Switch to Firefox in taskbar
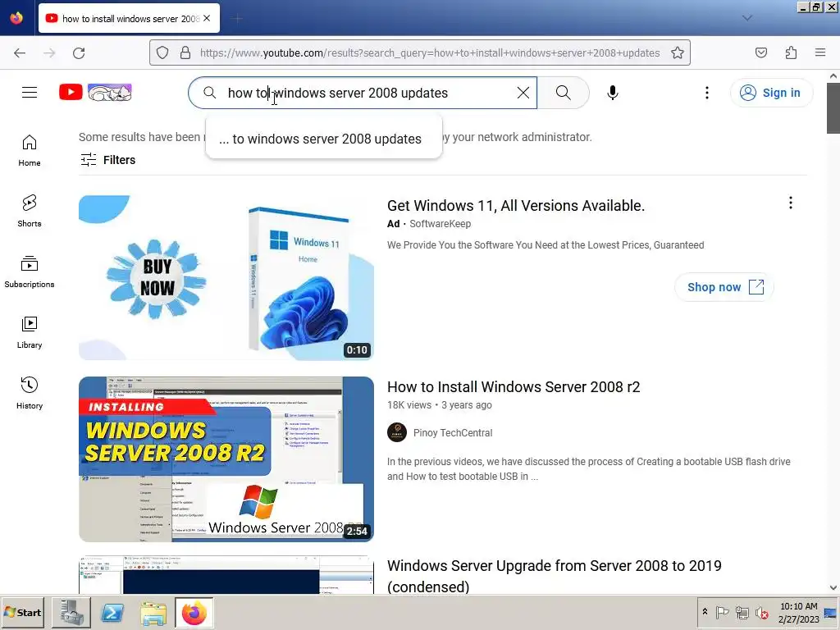Screen dimensions: 840x630 tap(194, 612)
